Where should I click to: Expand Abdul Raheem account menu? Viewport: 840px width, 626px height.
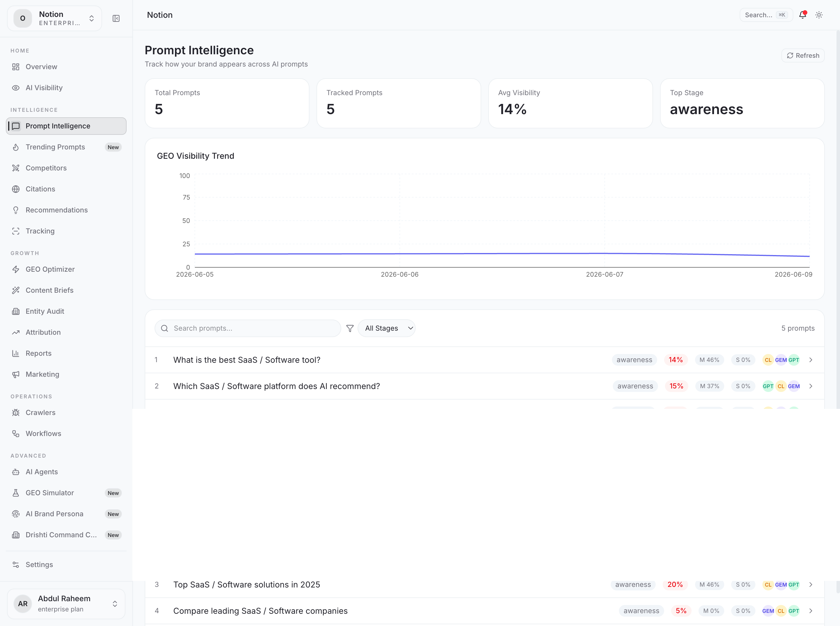click(66, 604)
